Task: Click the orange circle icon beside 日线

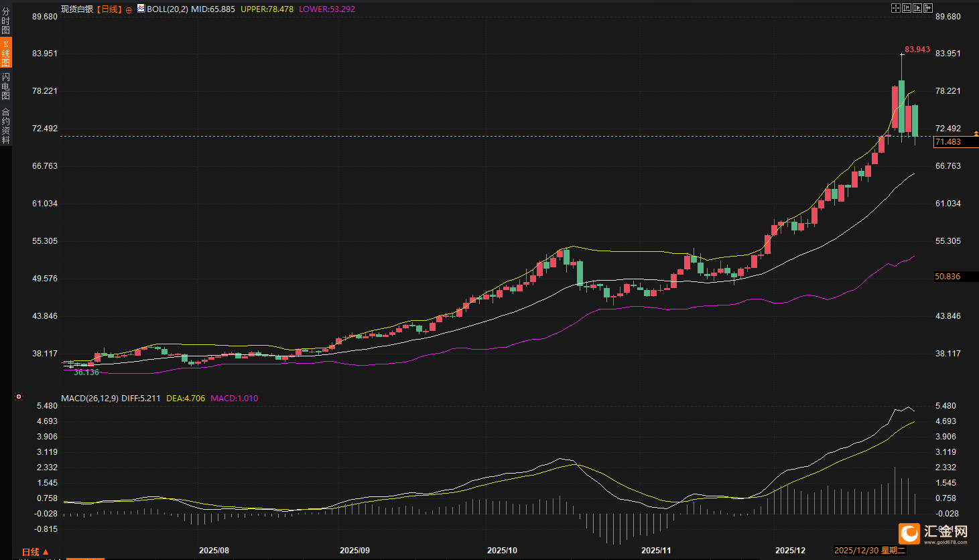Action: 129,10
